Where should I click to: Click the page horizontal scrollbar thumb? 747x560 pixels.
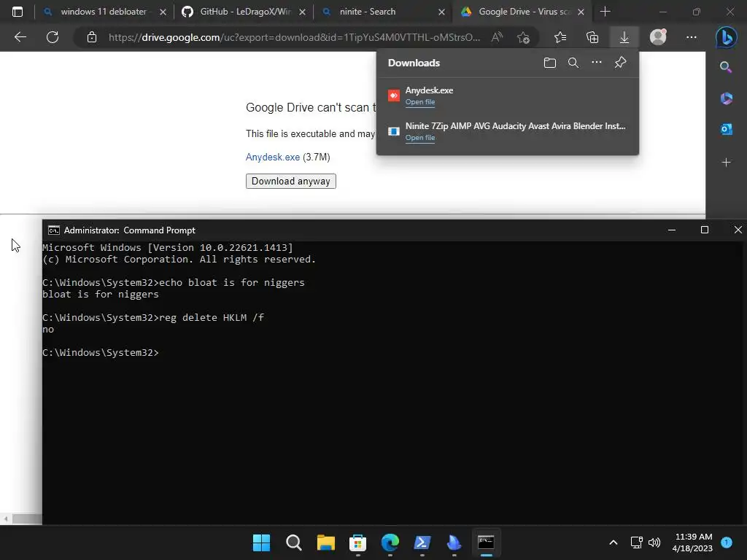27,519
